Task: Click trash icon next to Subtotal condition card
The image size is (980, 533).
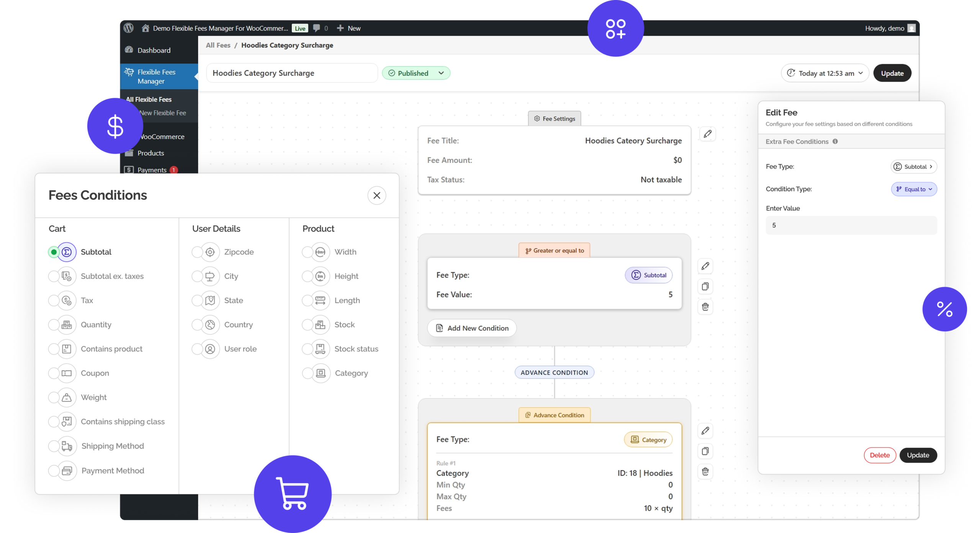Action: pyautogui.click(x=705, y=307)
